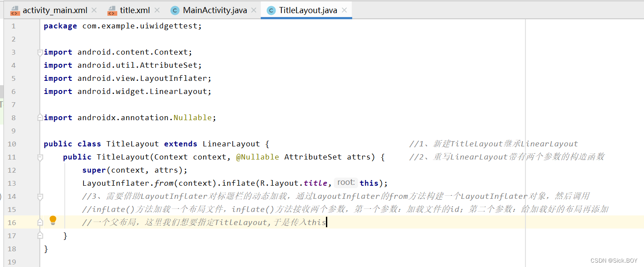Click the fold arrow next to line 8

pyautogui.click(x=39, y=117)
